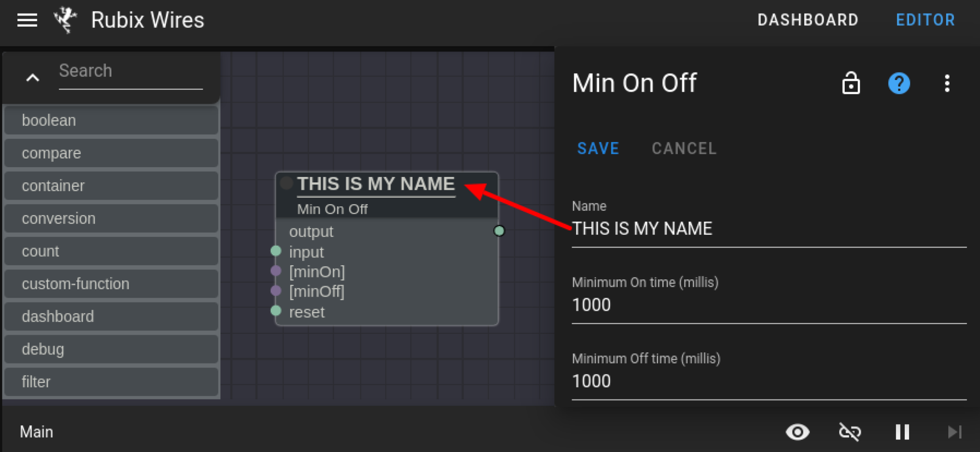Select the THIS IS MY NAME node title
Image resolution: width=980 pixels, height=452 pixels.
click(376, 184)
